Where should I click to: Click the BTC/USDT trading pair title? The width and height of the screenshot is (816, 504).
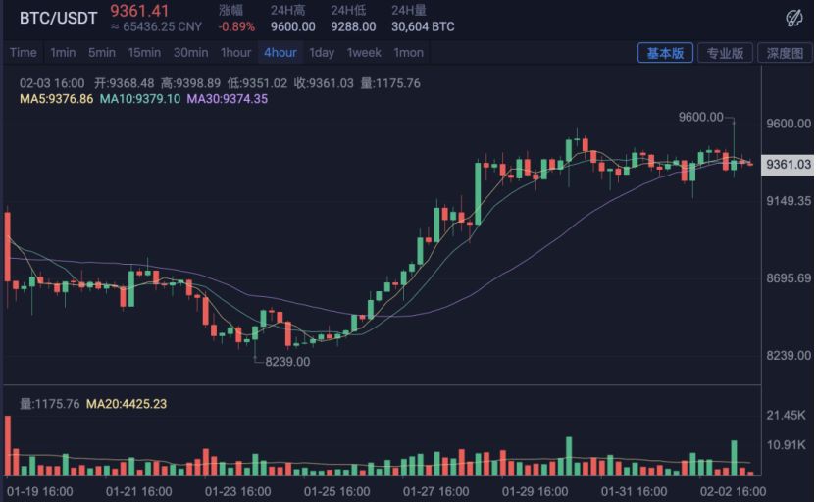pyautogui.click(x=59, y=18)
